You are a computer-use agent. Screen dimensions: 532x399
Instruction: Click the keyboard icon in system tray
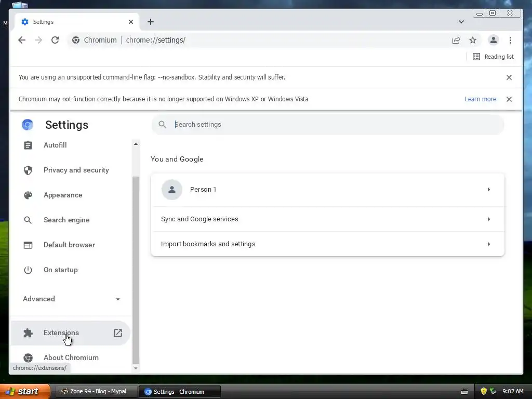click(x=464, y=392)
